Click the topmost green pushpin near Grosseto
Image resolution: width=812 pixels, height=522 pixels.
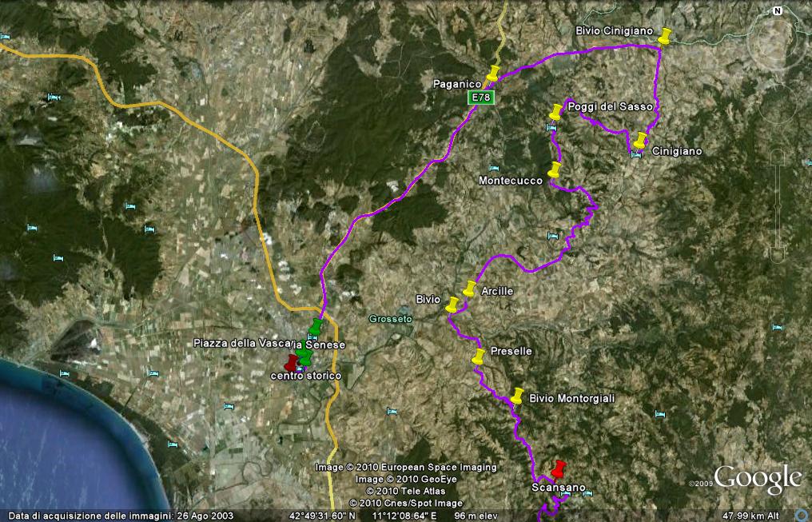click(316, 327)
